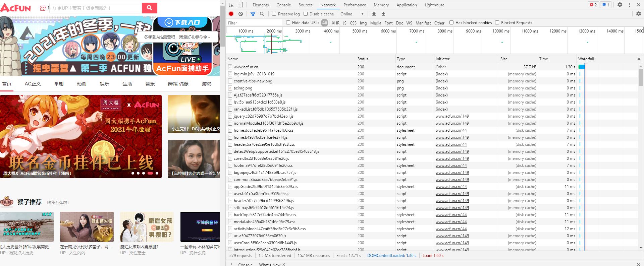Check the box for jquery.c82d76987d7b7bd42eb1.js row
Viewport: 644px width, 266px height.
pos(230,116)
